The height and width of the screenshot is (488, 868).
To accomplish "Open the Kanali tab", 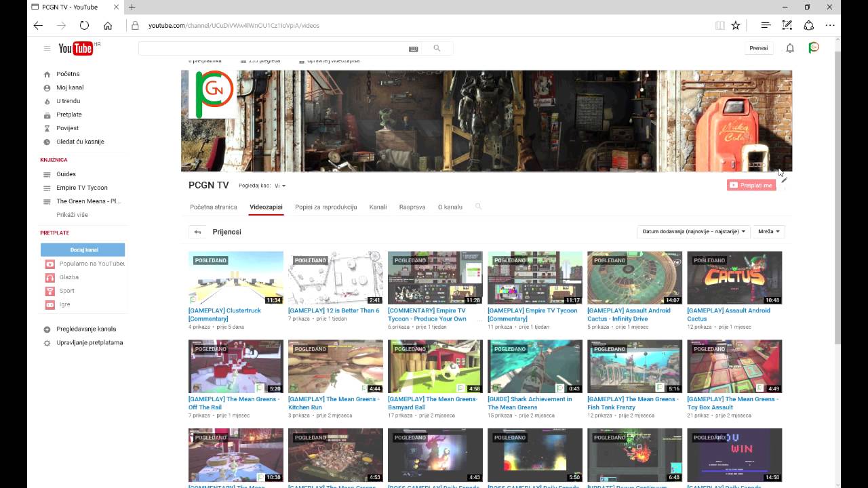I will (378, 207).
